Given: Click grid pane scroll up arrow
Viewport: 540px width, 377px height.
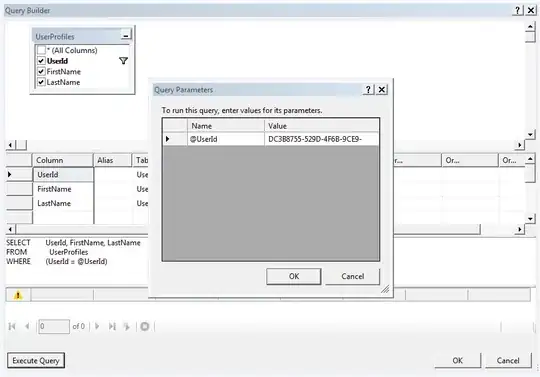Looking at the screenshot, I should coord(530,160).
